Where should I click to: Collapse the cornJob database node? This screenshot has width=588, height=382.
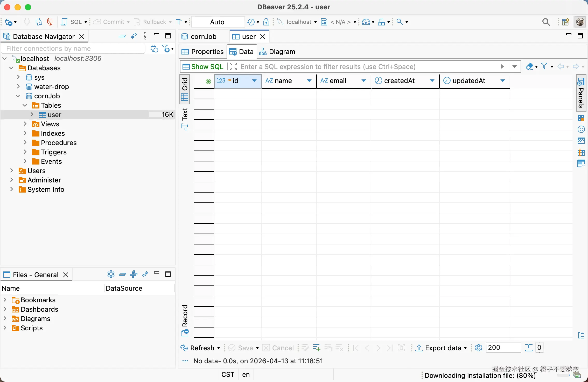pyautogui.click(x=18, y=96)
